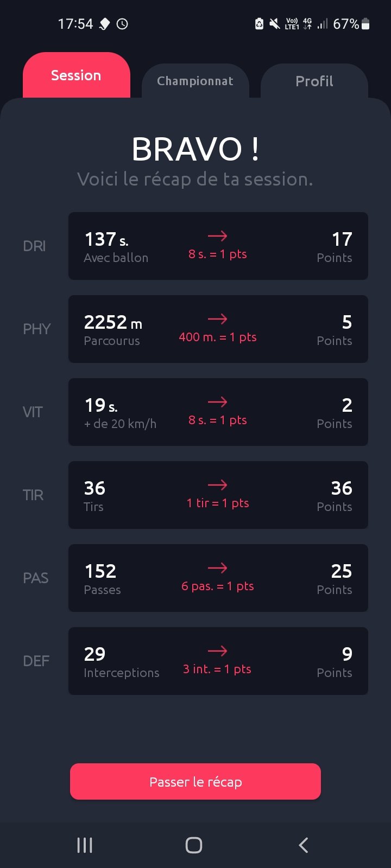The image size is (391, 868).
Task: Open recent apps from navigation bar
Action: point(85,845)
